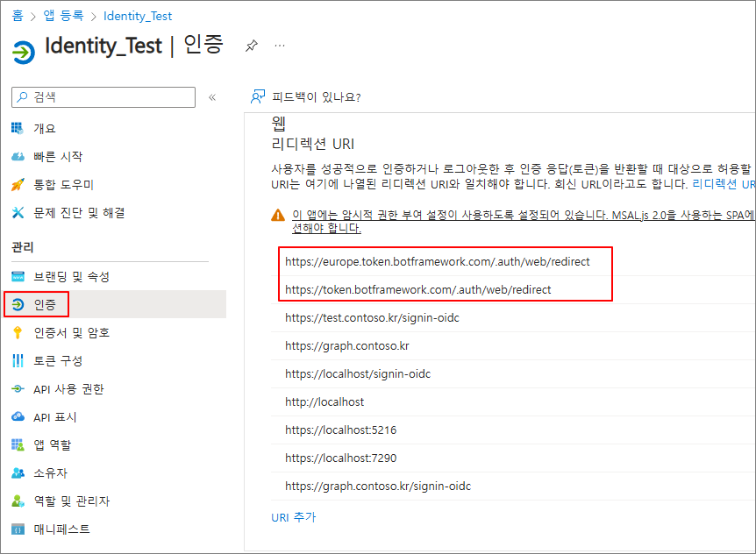
Task: Collapse the sidebar with double chevron
Action: click(212, 97)
